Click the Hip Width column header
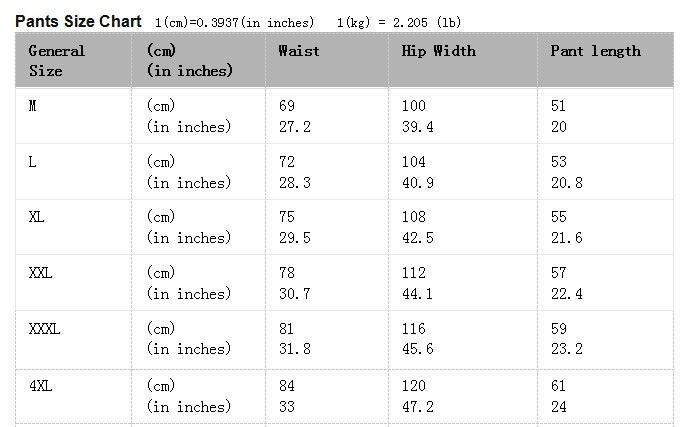The height and width of the screenshot is (427, 681). point(438,50)
